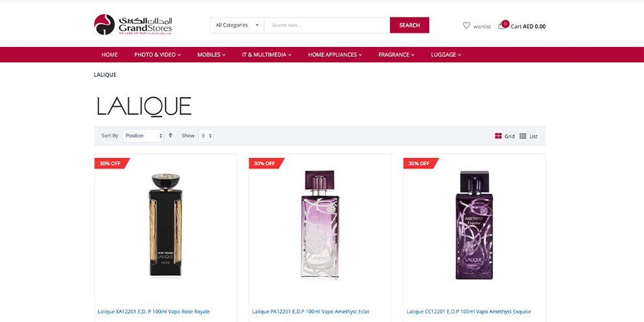
Task: Open the Fragrance menu
Action: click(397, 55)
